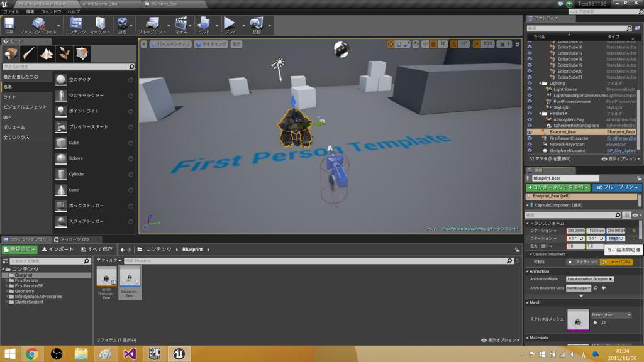Select Foliage mode plant icon
Screen dimensions: 644x362
click(64, 54)
